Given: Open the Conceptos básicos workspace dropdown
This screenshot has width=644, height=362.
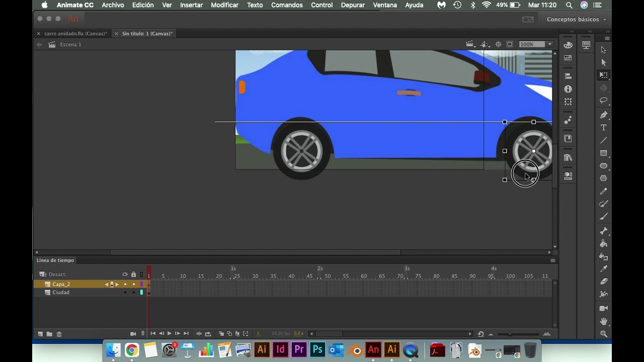Looking at the screenshot, I should click(x=576, y=19).
